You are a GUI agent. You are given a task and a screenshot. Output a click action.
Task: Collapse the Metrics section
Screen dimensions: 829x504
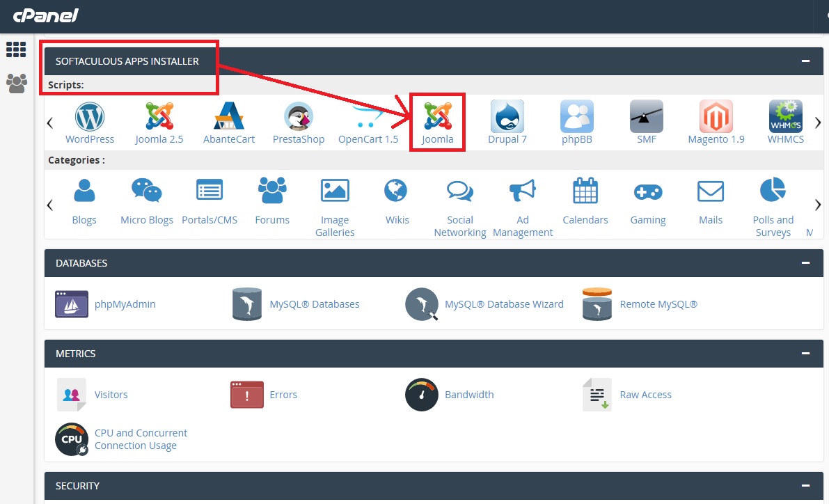(806, 353)
